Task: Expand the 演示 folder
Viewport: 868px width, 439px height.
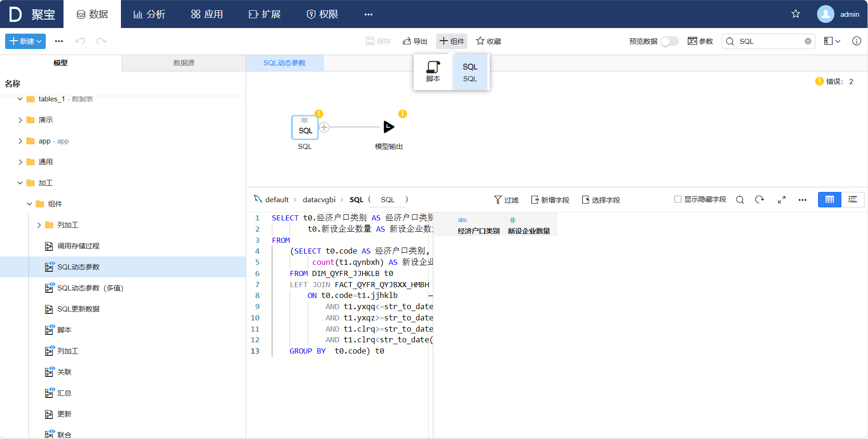Action: 20,120
